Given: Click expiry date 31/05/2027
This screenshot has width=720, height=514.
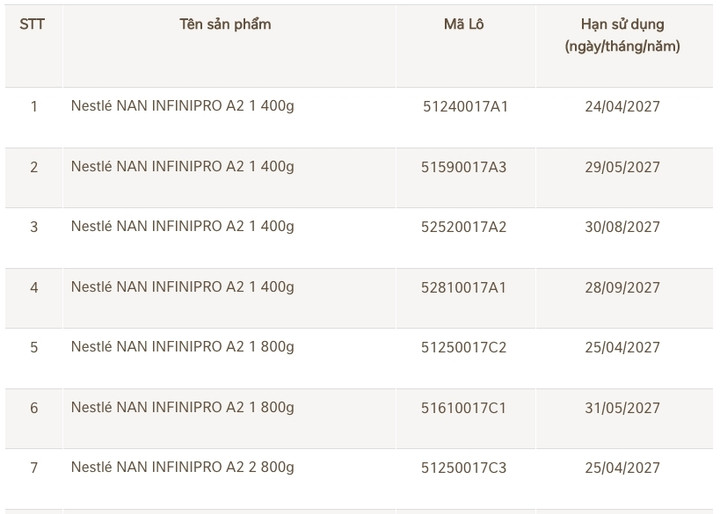Looking at the screenshot, I should tap(622, 407).
